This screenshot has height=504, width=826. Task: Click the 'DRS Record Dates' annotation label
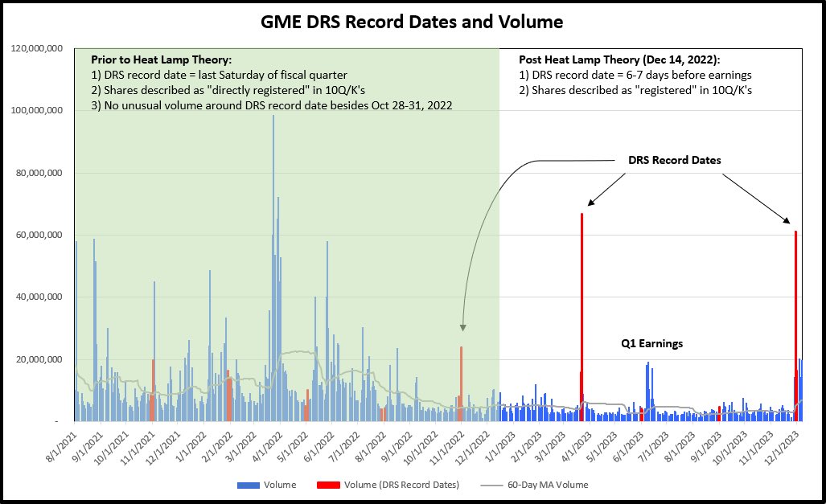point(674,160)
